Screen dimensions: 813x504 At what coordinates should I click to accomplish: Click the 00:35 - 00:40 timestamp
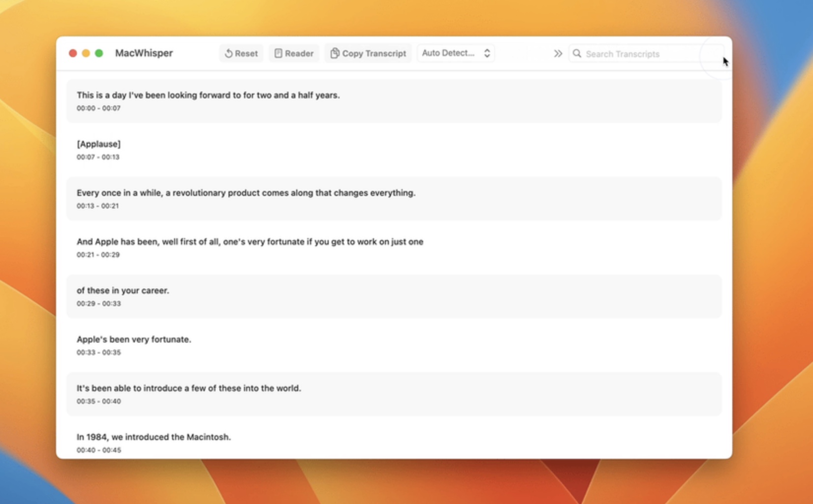[x=98, y=401]
